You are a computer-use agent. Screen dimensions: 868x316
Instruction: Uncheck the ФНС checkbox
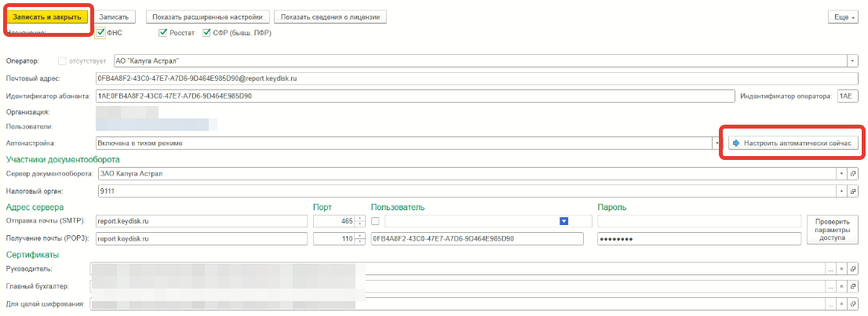(x=100, y=33)
